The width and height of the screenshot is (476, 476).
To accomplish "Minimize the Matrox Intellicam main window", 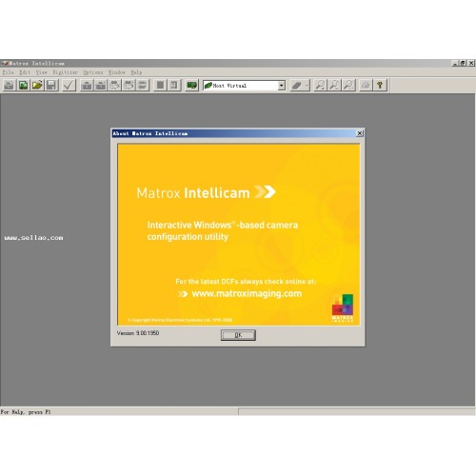I will pos(455,63).
